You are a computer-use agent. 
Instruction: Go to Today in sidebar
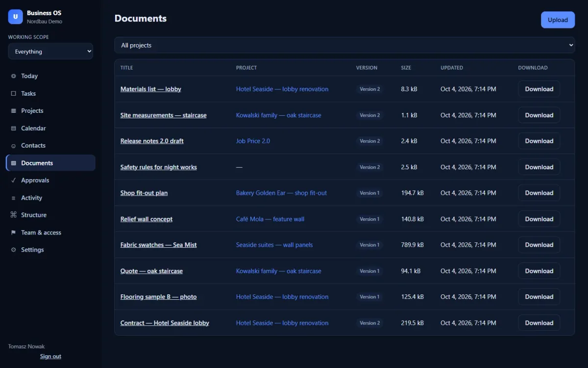pyautogui.click(x=50, y=76)
